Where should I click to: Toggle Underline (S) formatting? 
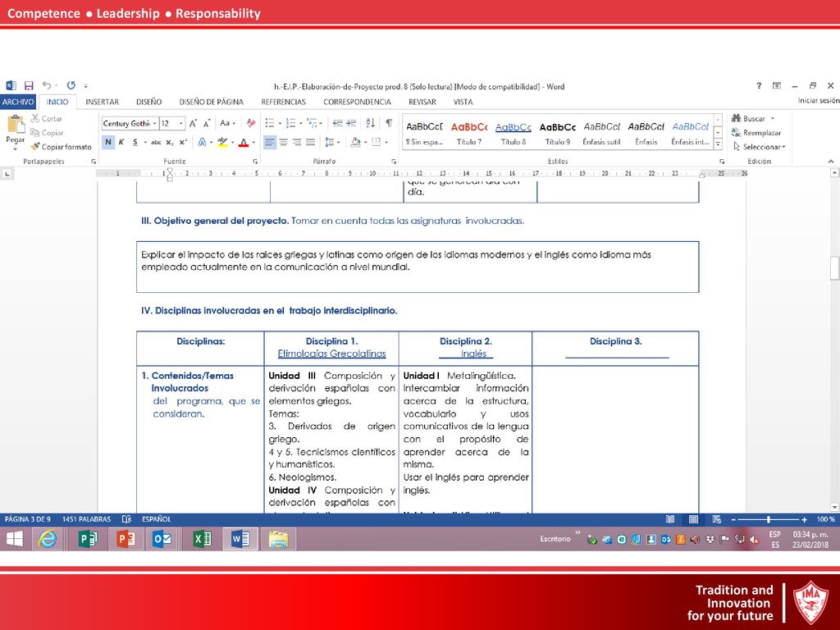135,142
